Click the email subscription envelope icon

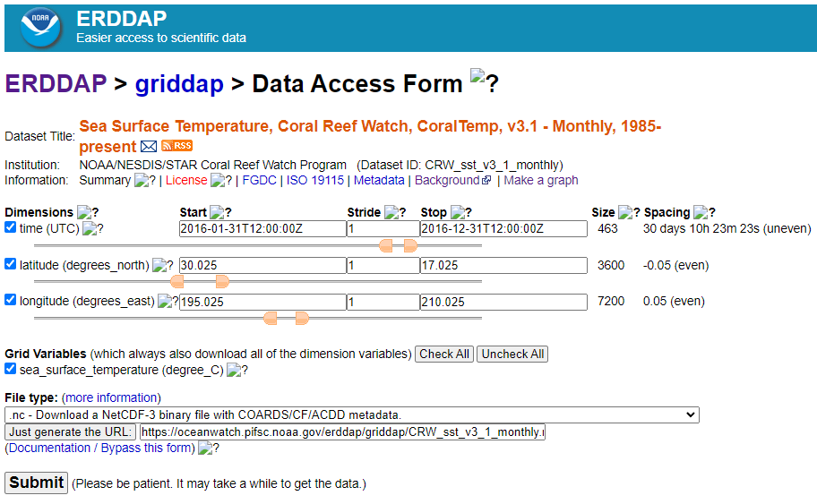point(149,146)
